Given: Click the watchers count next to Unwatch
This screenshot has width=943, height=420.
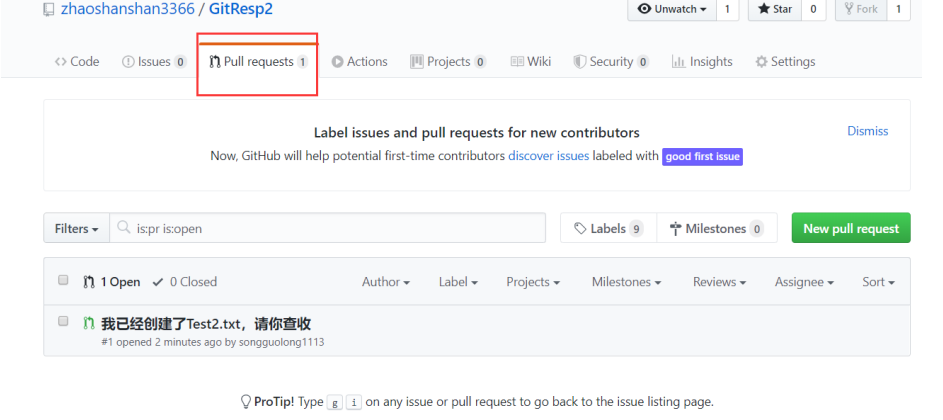Looking at the screenshot, I should coord(727,9).
